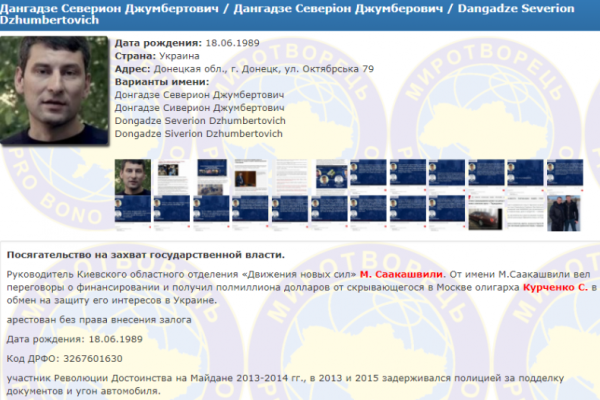Viewport: 600px width, 400px height.
Task: Open the text document thumbnail beside the red car
Action: pos(526,213)
